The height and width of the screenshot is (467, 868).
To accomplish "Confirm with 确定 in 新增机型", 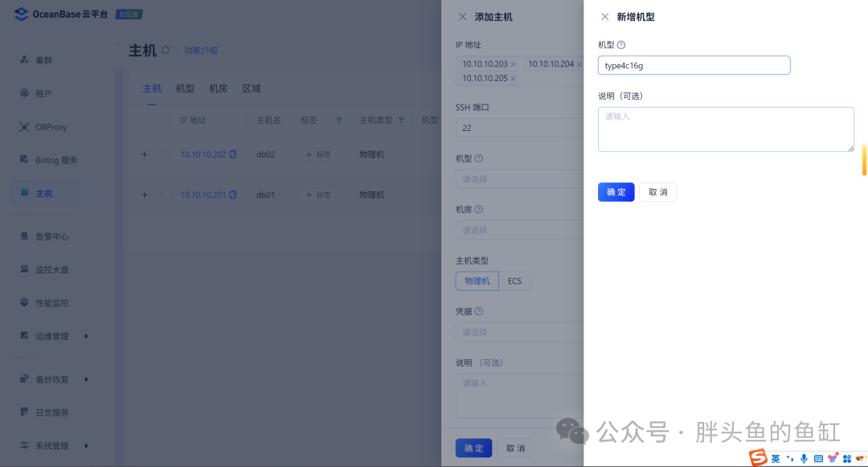I will coord(616,192).
